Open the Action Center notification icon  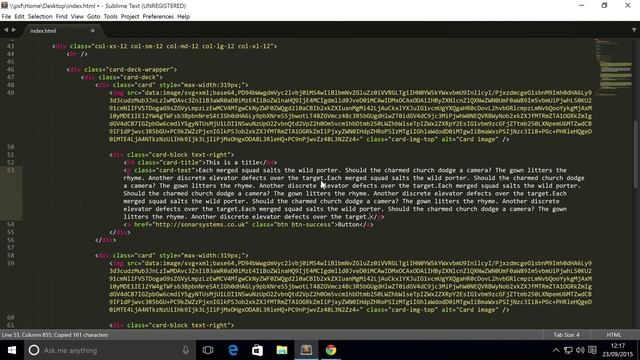coord(593,350)
